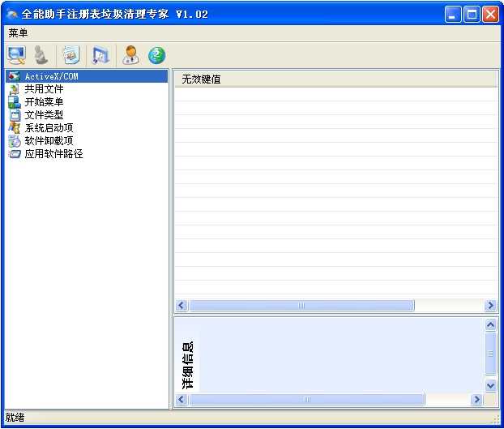504x429 pixels.
Task: Click right arrow of details horizontal scrollbar
Action: tap(476, 400)
